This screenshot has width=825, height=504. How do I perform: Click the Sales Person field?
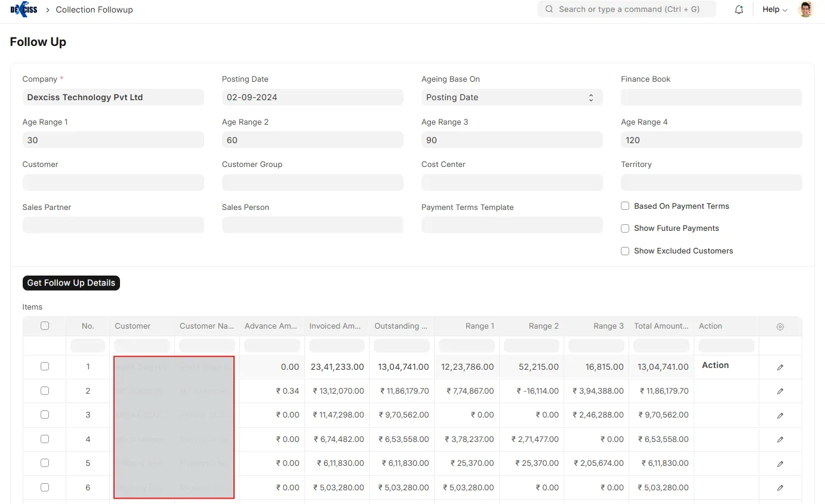(313, 225)
